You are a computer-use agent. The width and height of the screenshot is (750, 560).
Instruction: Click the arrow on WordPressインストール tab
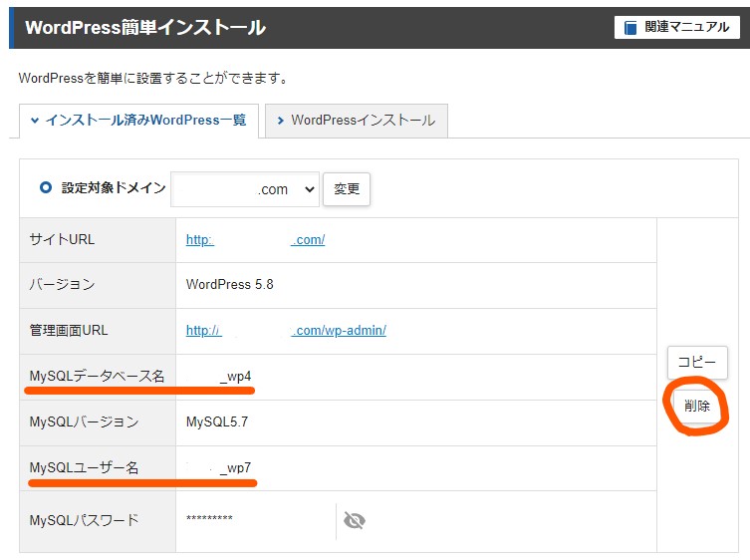click(281, 121)
